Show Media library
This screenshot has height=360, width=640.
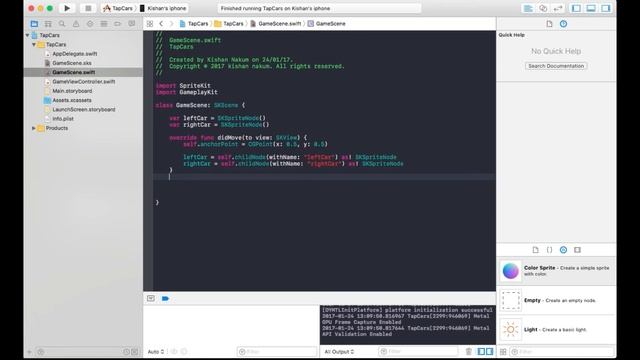coord(577,250)
